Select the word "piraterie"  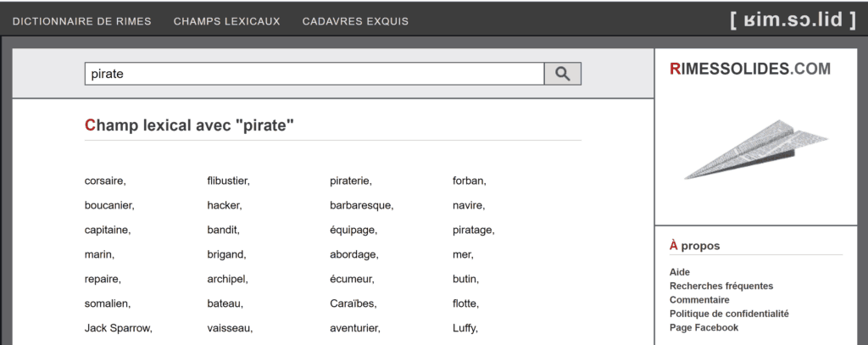pos(350,181)
